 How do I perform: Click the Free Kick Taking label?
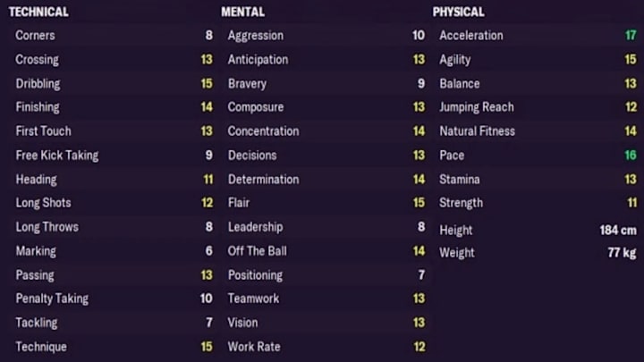57,156
